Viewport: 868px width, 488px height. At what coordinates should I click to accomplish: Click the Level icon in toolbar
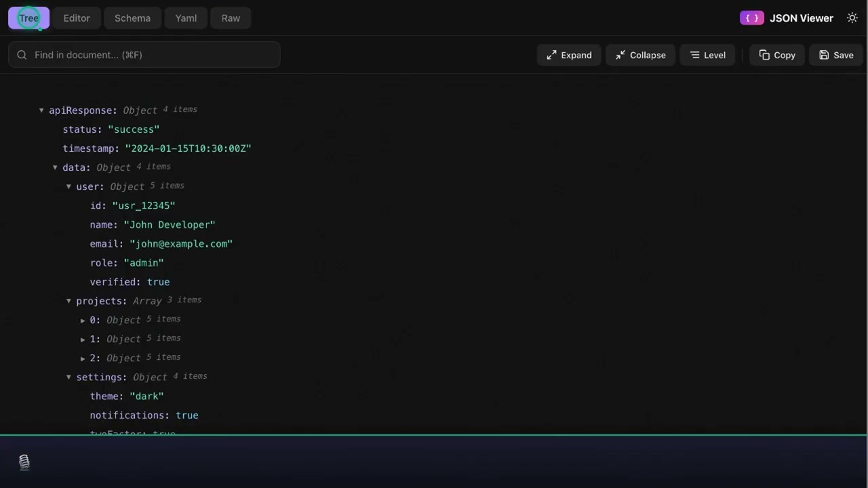pos(696,55)
